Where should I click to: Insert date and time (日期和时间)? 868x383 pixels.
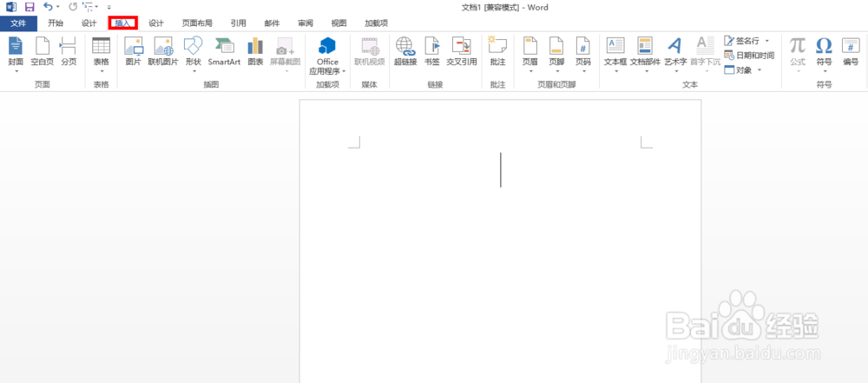(x=749, y=56)
